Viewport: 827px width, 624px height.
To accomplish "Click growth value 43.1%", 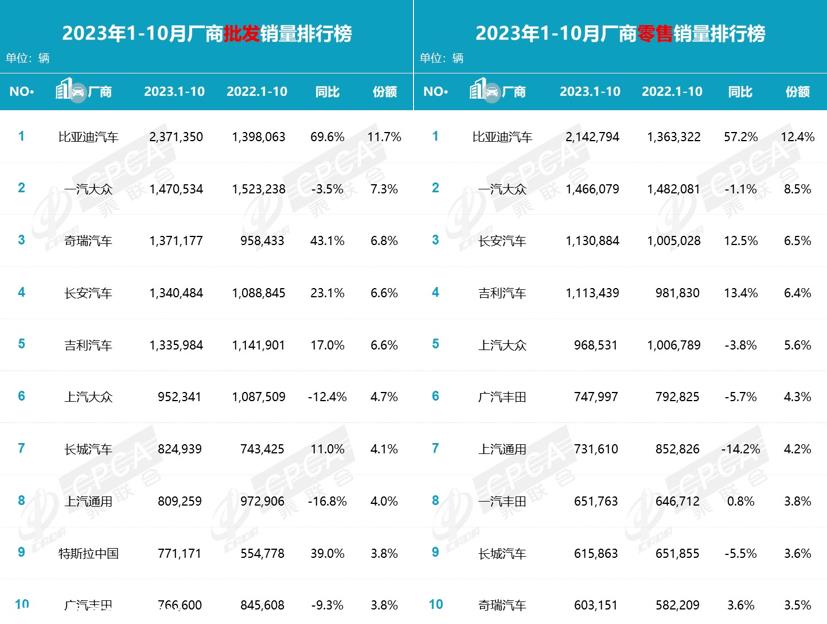I will [x=327, y=241].
